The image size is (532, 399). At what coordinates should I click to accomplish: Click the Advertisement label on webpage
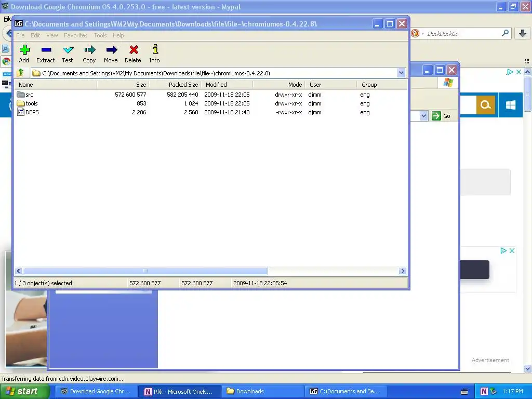pyautogui.click(x=490, y=360)
